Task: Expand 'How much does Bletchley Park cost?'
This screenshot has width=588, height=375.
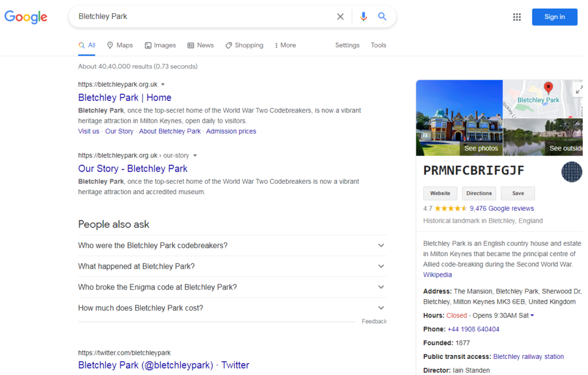Action: pos(232,308)
